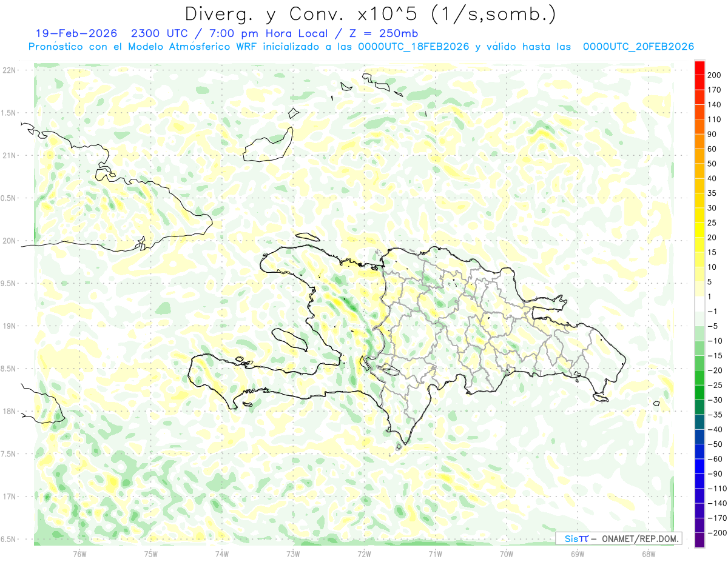The width and height of the screenshot is (728, 562).
Task: Click the '-170' value on the color scale
Action: pyautogui.click(x=716, y=518)
